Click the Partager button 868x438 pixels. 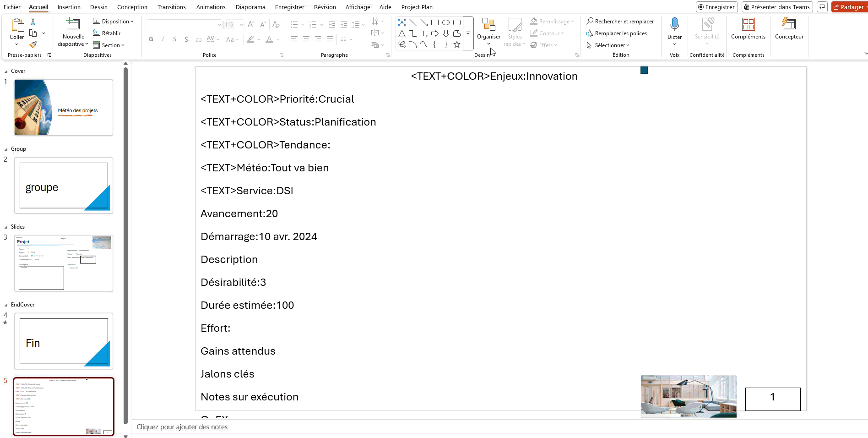point(849,7)
